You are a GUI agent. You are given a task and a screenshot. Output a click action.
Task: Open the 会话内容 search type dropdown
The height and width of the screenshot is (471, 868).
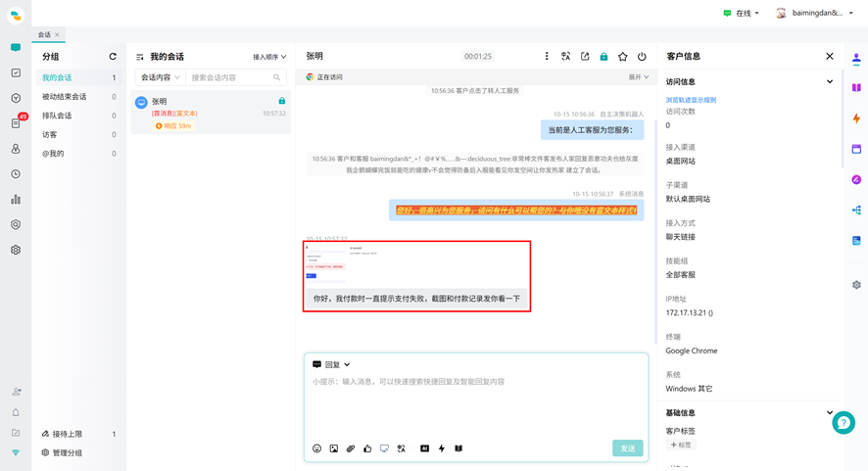160,77
